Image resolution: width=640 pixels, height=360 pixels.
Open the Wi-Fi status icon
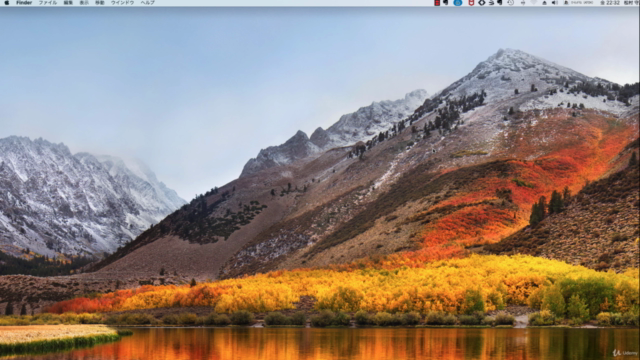tap(534, 2)
